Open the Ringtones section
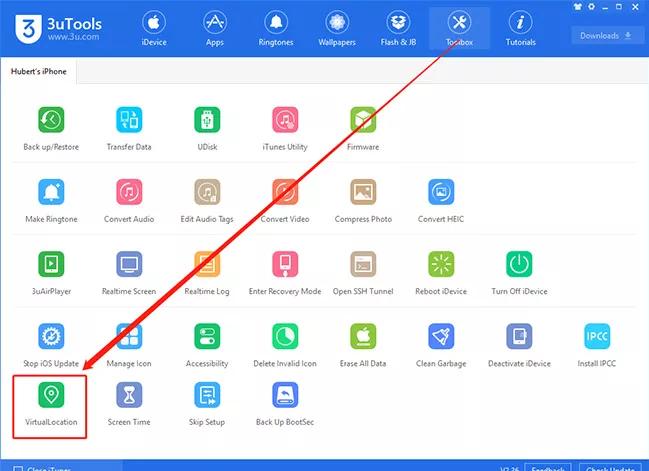 coord(276,29)
